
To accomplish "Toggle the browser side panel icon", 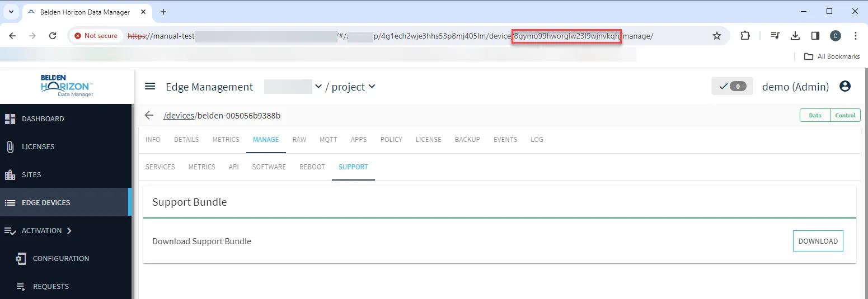I will pos(815,36).
